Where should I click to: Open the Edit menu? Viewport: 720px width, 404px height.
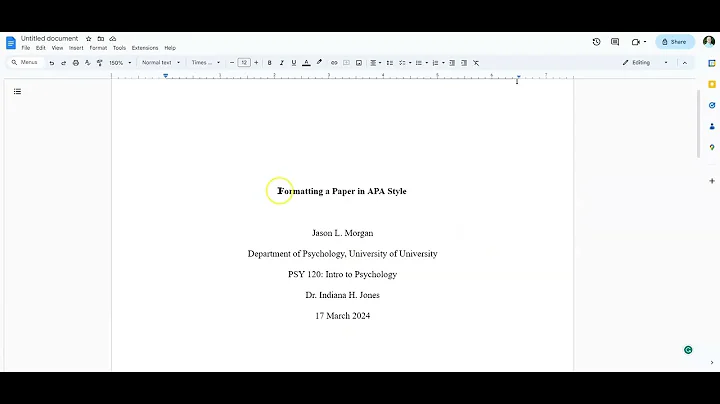pos(41,48)
